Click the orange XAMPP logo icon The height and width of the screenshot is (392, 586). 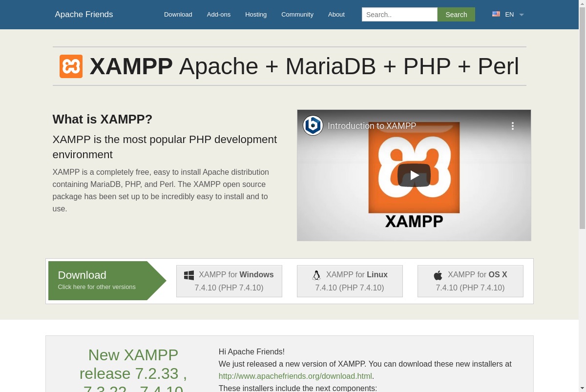click(x=71, y=66)
